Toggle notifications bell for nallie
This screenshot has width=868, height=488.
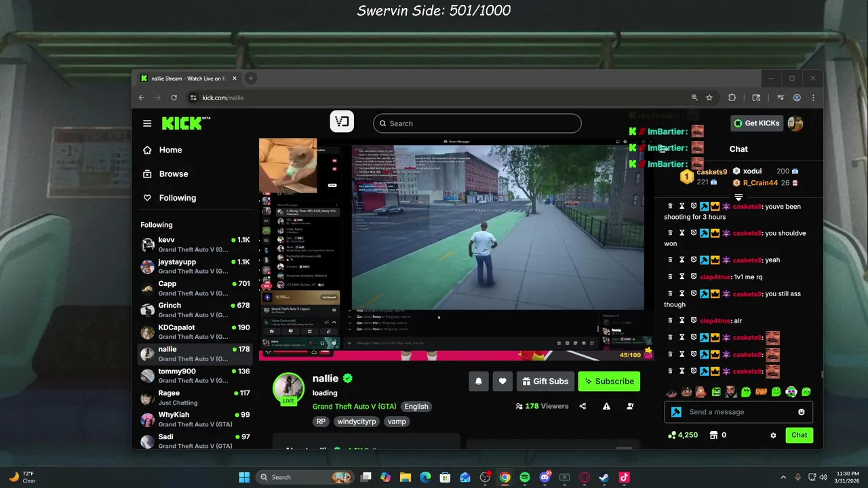[478, 381]
